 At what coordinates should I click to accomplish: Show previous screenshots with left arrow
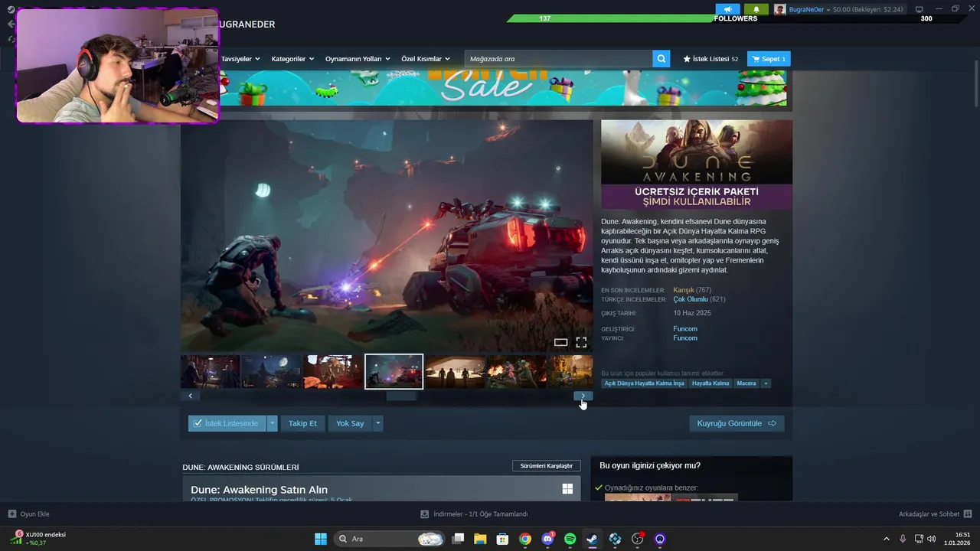[191, 396]
